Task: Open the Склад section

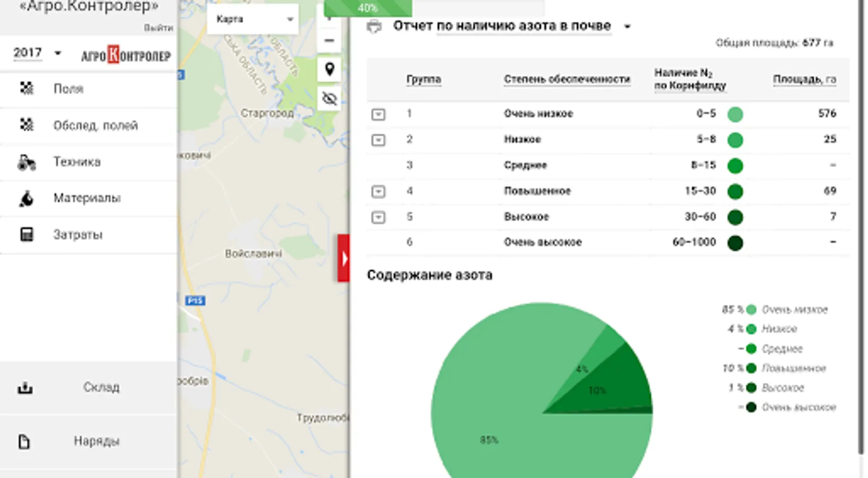Action: pyautogui.click(x=89, y=388)
